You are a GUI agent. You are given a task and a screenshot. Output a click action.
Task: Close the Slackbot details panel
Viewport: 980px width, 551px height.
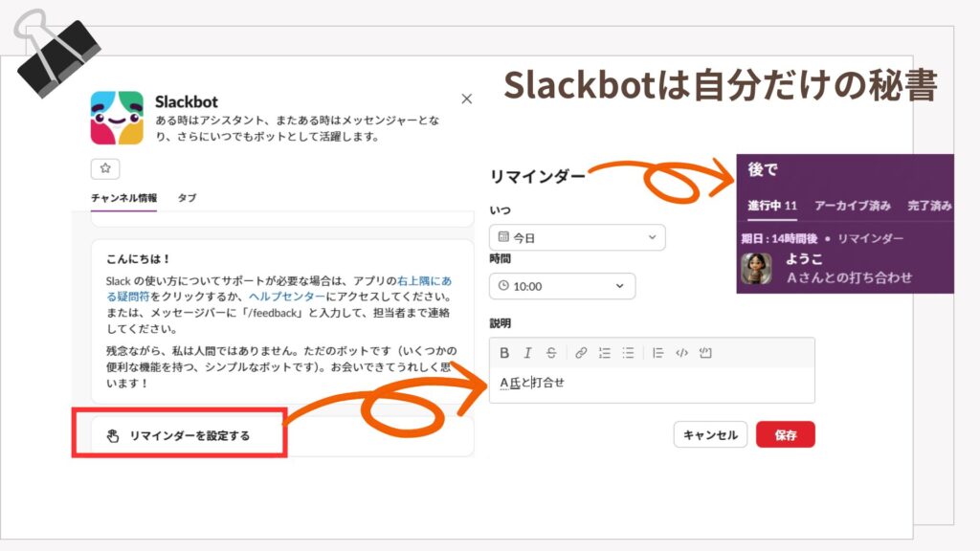click(466, 99)
